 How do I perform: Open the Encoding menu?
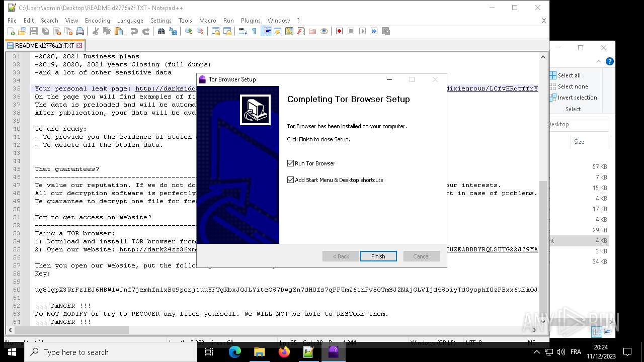98,21
